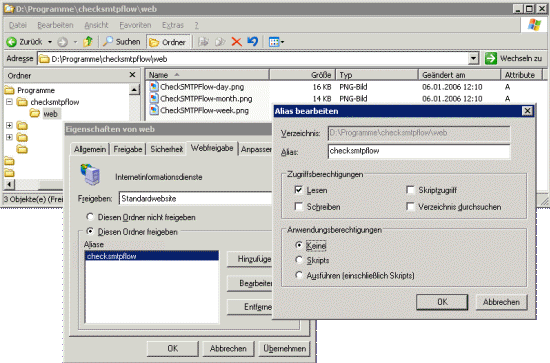The image size is (550, 363).
Task: Select Diesen Ordner freigeben option
Action: coord(90,231)
